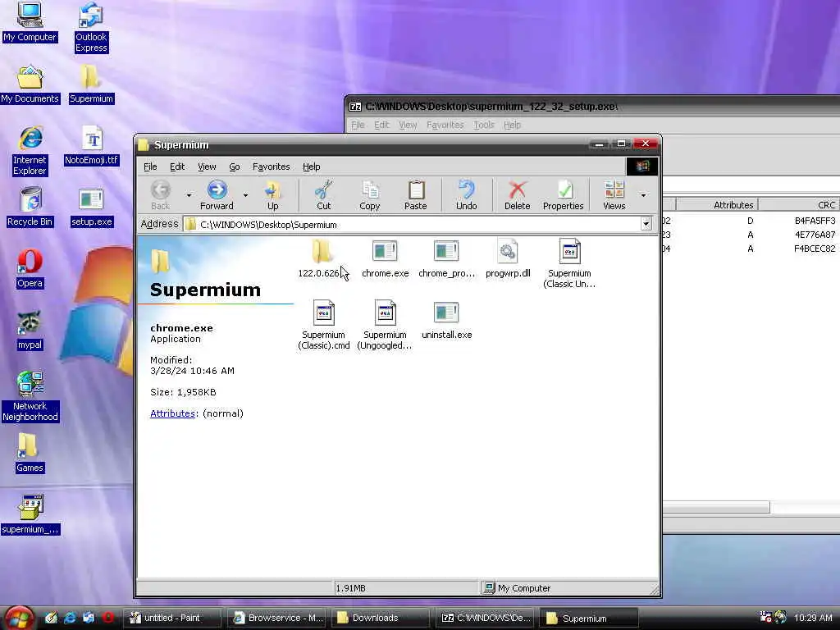Select Internet Explorer desktop icon
This screenshot has height=630, width=840.
click(x=30, y=151)
